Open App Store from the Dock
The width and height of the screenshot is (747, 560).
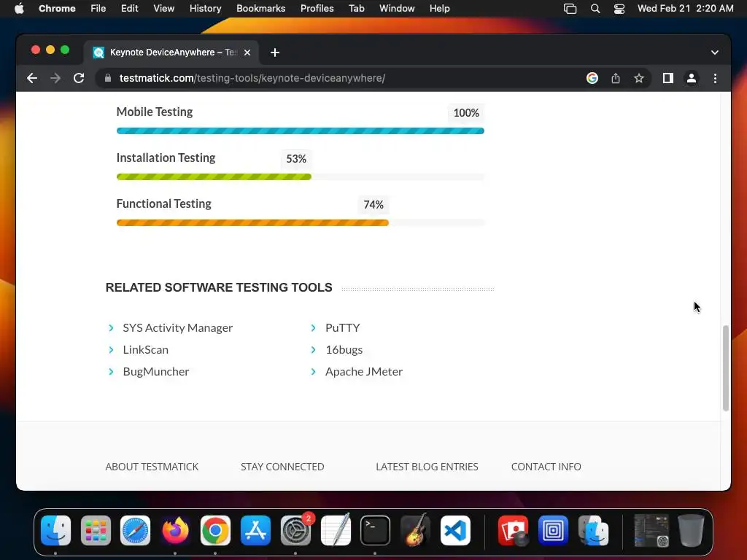pyautogui.click(x=256, y=531)
